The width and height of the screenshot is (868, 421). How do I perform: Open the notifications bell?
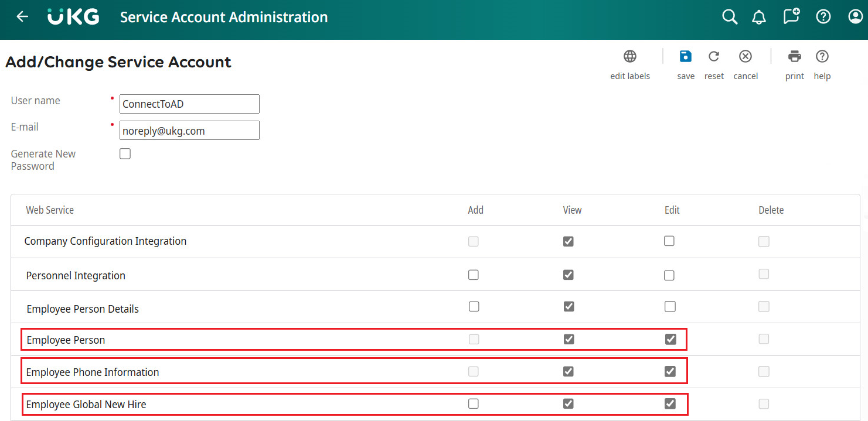point(759,17)
